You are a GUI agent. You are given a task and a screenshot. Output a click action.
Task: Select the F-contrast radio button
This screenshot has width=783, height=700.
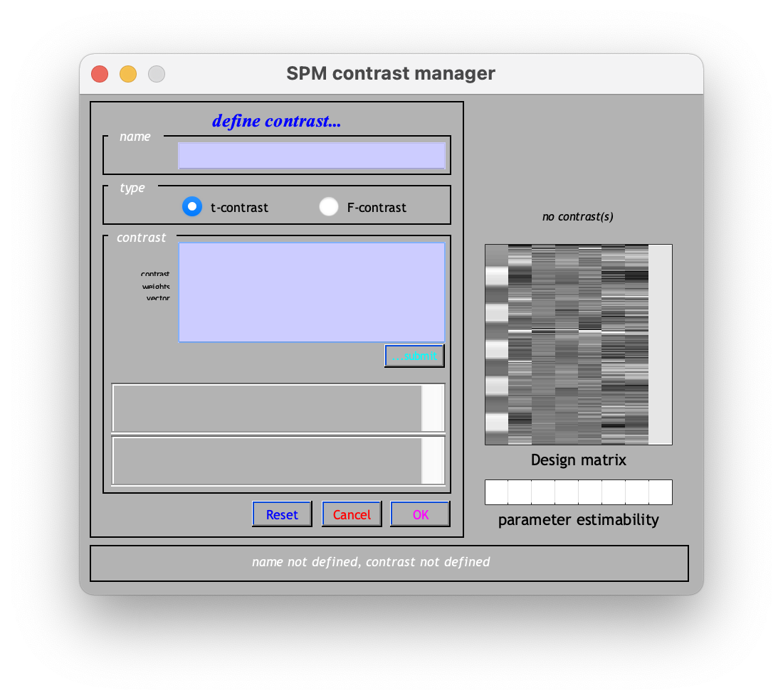pos(328,206)
